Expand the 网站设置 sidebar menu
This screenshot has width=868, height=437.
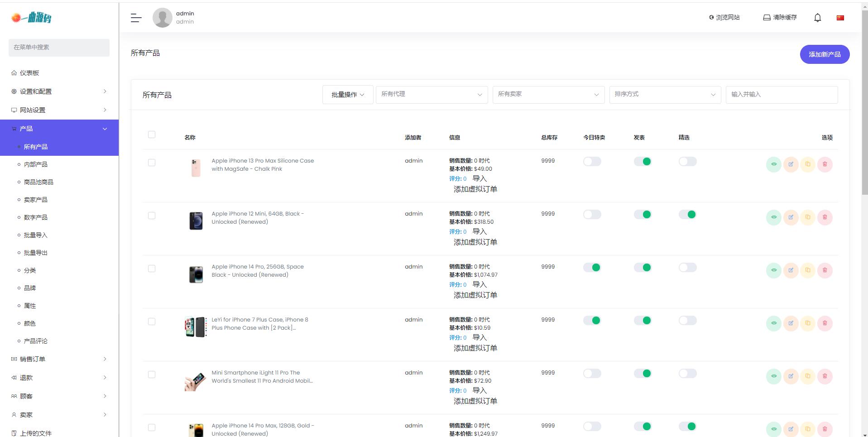click(59, 110)
